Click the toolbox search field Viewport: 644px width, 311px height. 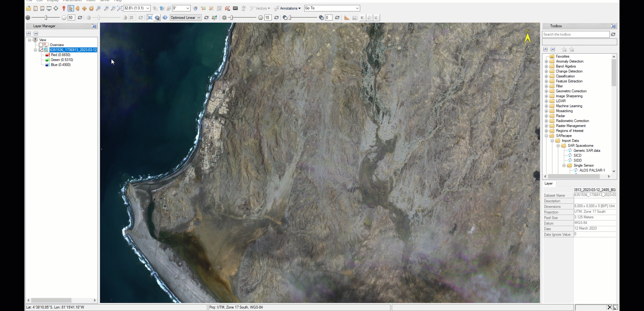(576, 34)
